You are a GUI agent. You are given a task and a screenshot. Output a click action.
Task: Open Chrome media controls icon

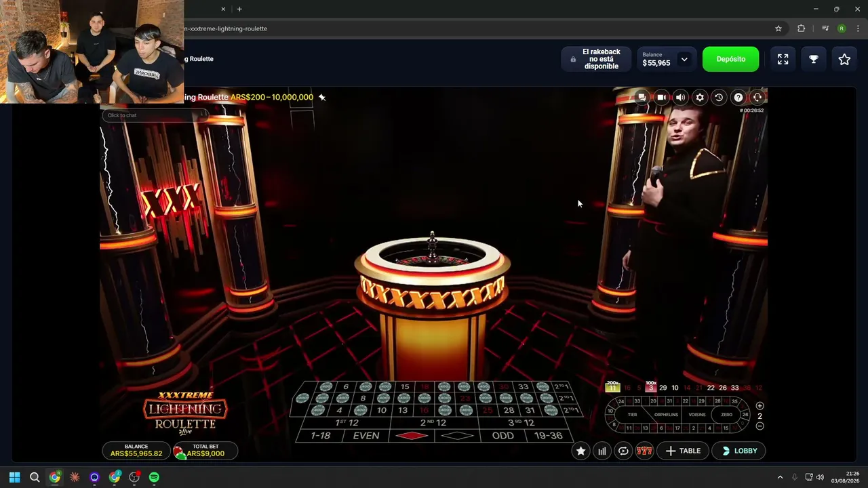click(x=825, y=28)
